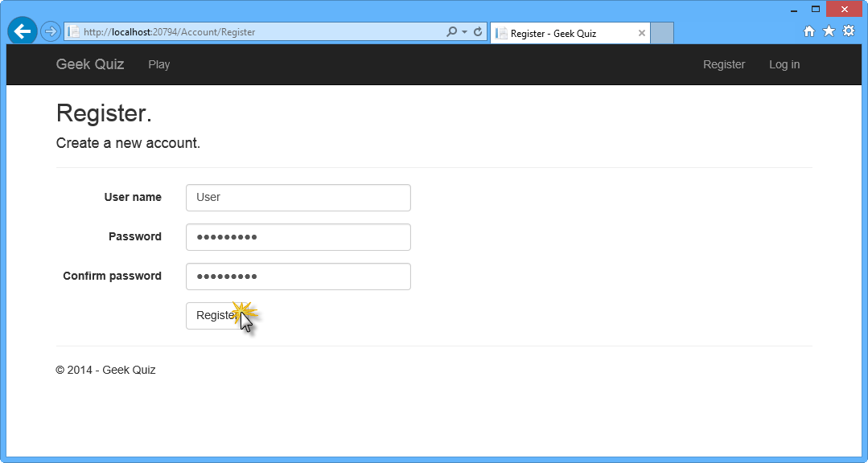
Task: Click the Password input field
Action: (298, 236)
